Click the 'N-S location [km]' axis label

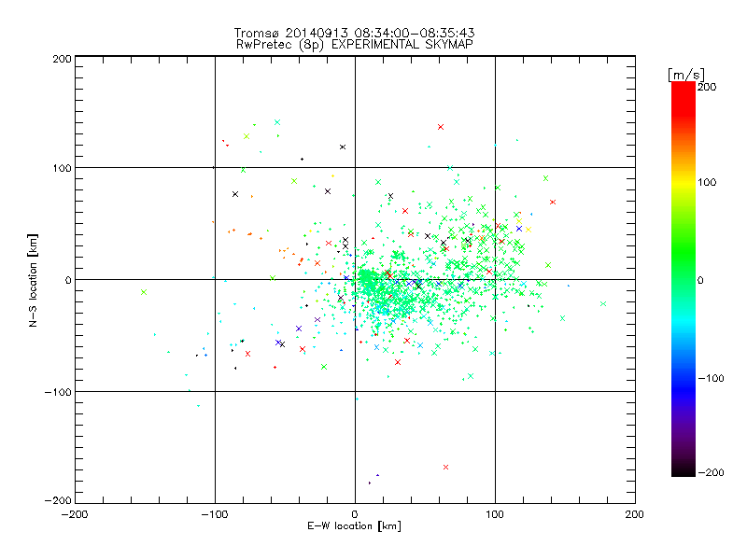coord(33,280)
